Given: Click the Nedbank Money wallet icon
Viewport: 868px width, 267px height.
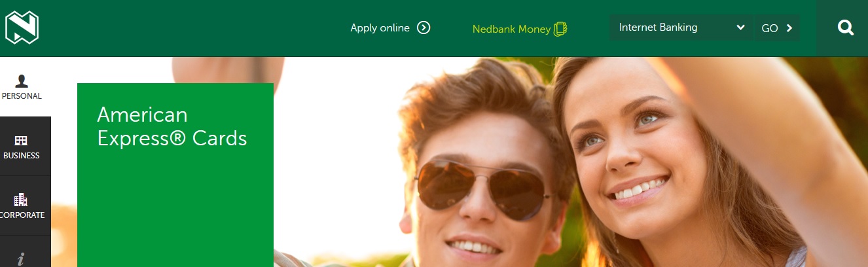Looking at the screenshot, I should [x=560, y=29].
